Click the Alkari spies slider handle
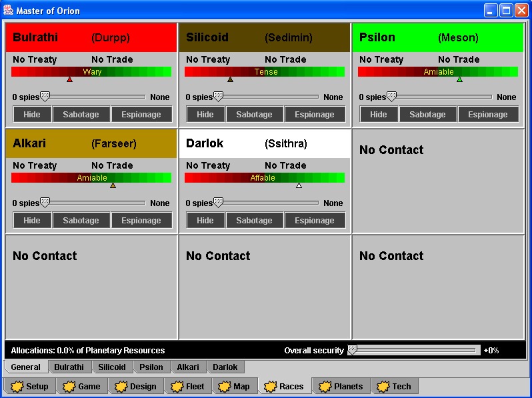This screenshot has height=398, width=532. point(45,202)
